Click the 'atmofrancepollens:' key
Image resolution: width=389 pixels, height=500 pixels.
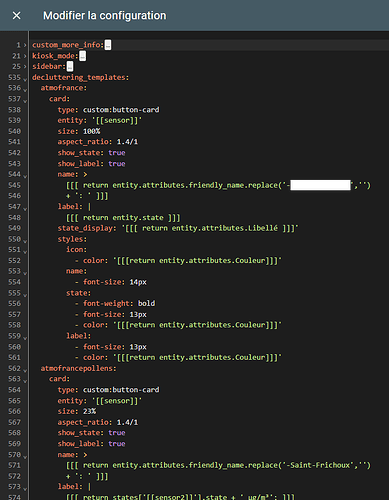78,368
